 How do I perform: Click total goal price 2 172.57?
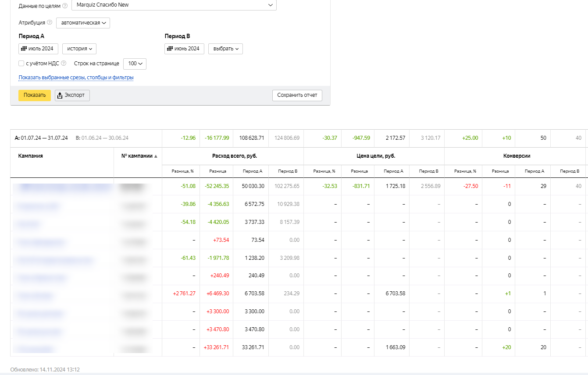point(396,138)
